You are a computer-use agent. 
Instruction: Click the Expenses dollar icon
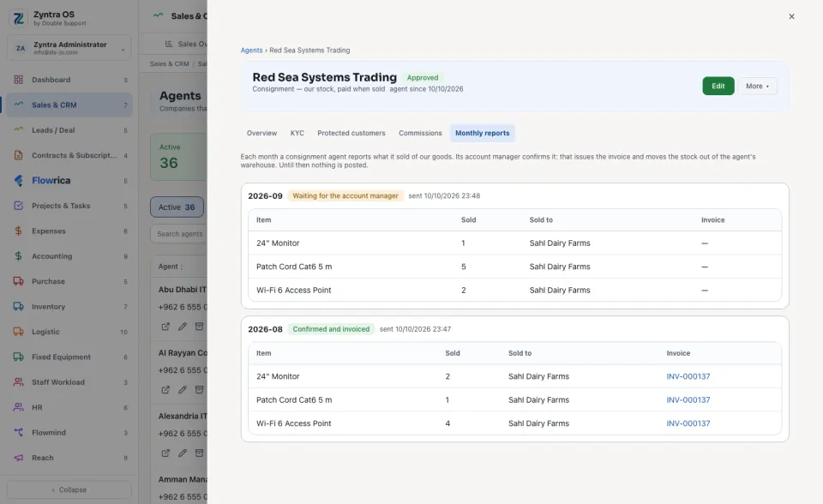pyautogui.click(x=18, y=231)
